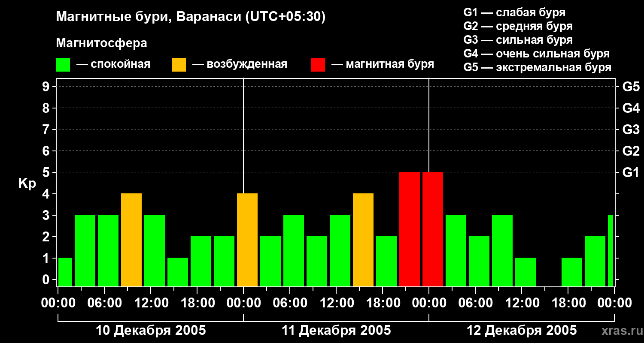This screenshot has height=343, width=644.
Task: Click the 'Kp' axis label
Action: click(27, 184)
